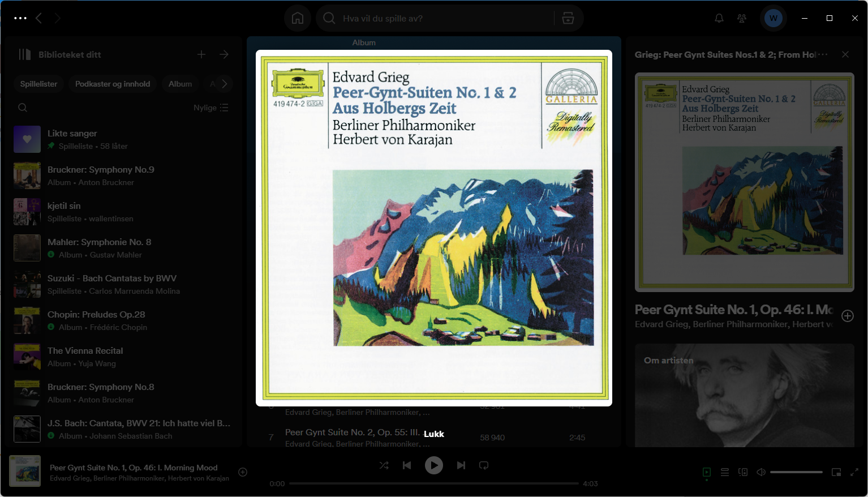Expand library panel with arrow icon
868x497 pixels.
(224, 54)
